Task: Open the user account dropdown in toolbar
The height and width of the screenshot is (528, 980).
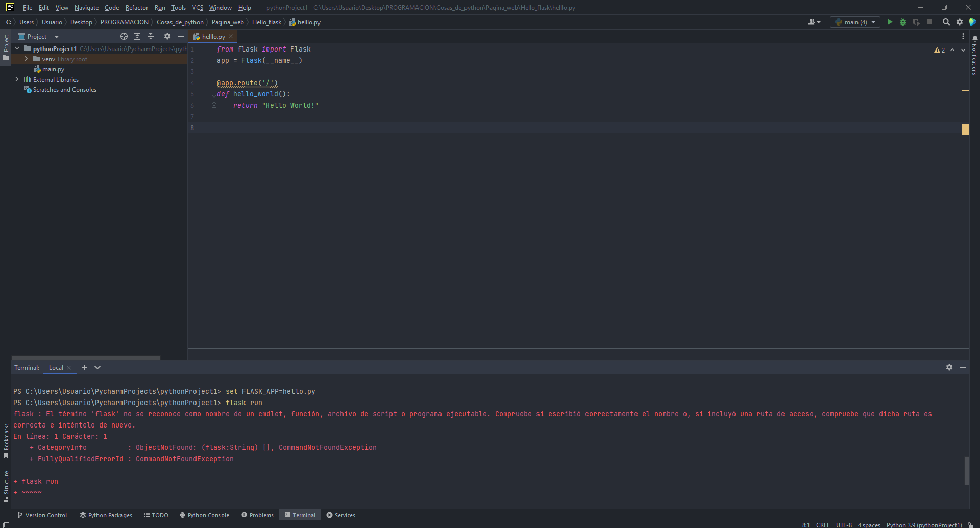Action: click(814, 22)
